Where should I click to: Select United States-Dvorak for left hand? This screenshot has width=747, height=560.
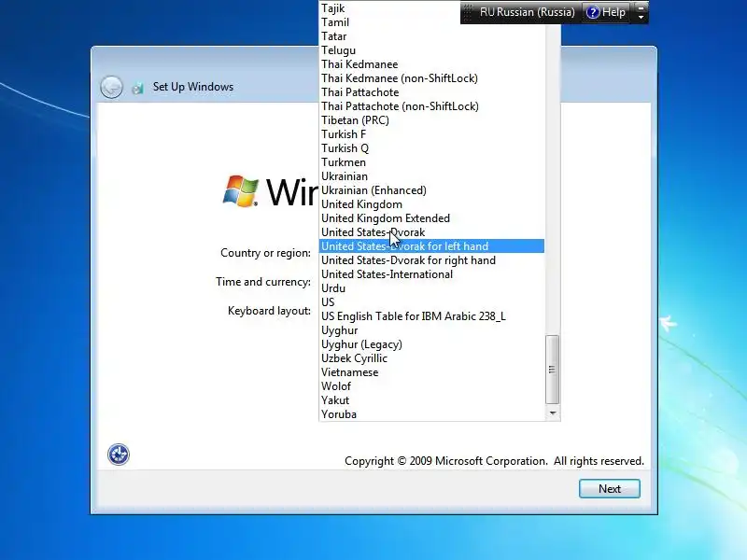coord(431,246)
